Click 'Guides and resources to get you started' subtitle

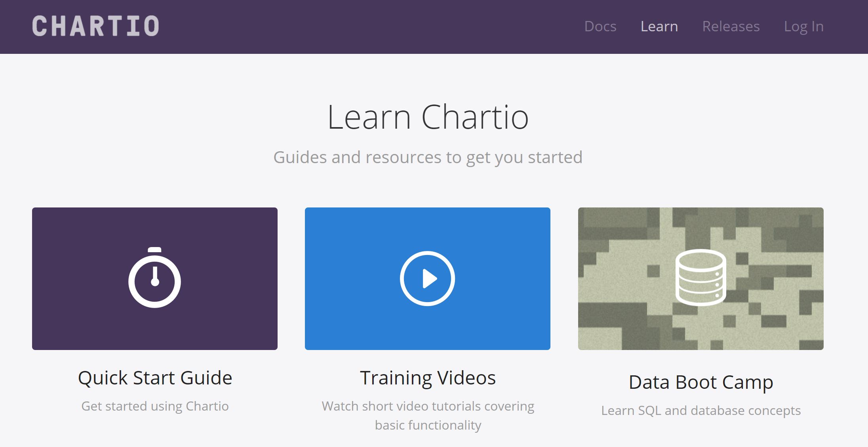point(428,158)
